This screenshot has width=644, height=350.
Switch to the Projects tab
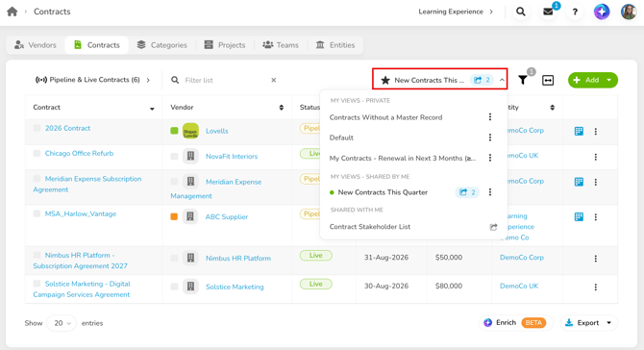pyautogui.click(x=225, y=45)
